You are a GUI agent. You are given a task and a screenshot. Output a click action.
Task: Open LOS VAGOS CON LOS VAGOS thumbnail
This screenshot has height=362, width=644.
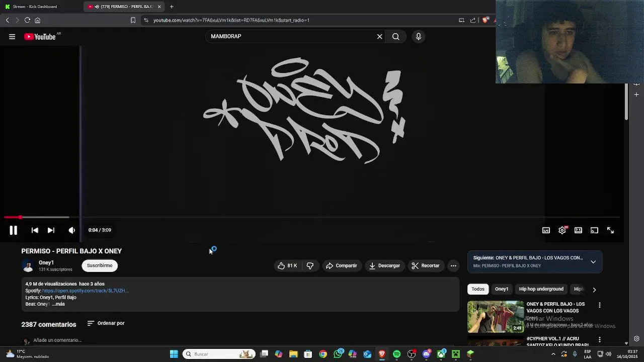[496, 317]
